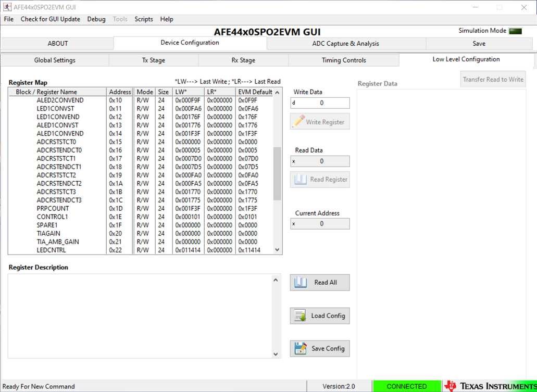Screen dimensions: 537x392
Task: Select the TIAGAIN register row
Action: pos(141,234)
